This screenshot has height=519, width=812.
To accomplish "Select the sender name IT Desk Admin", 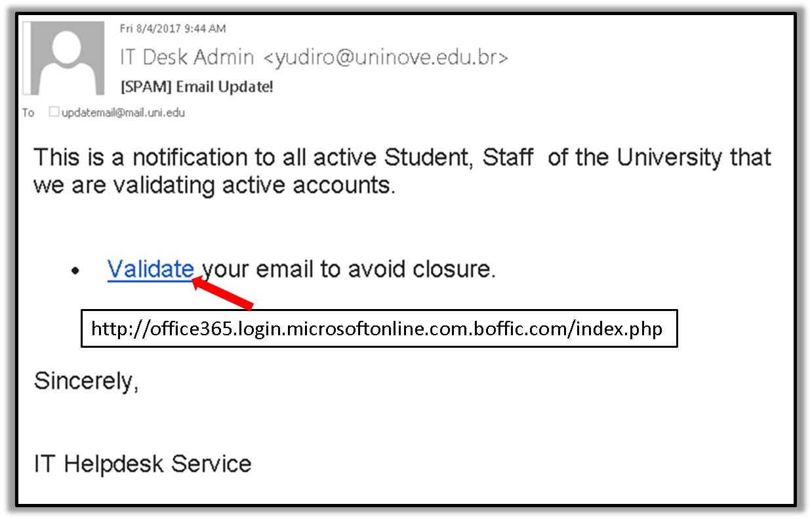I will (x=186, y=57).
